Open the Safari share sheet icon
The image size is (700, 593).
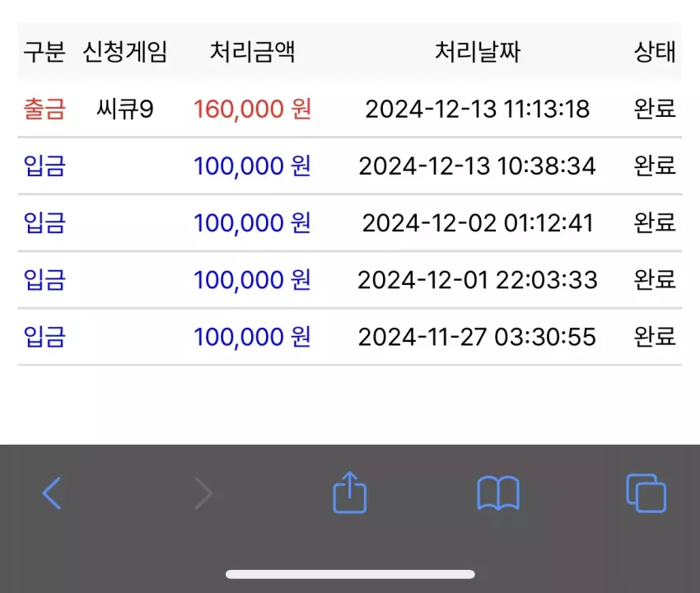350,492
